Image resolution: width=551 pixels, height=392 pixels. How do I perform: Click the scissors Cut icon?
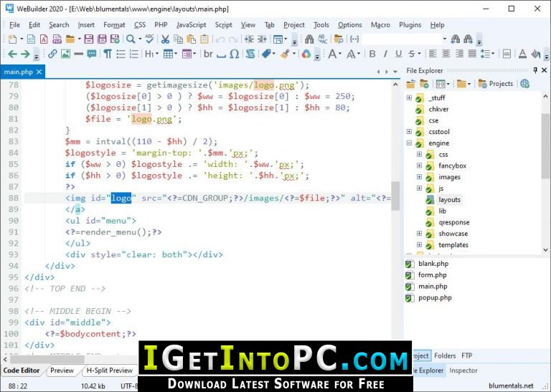tap(165, 39)
